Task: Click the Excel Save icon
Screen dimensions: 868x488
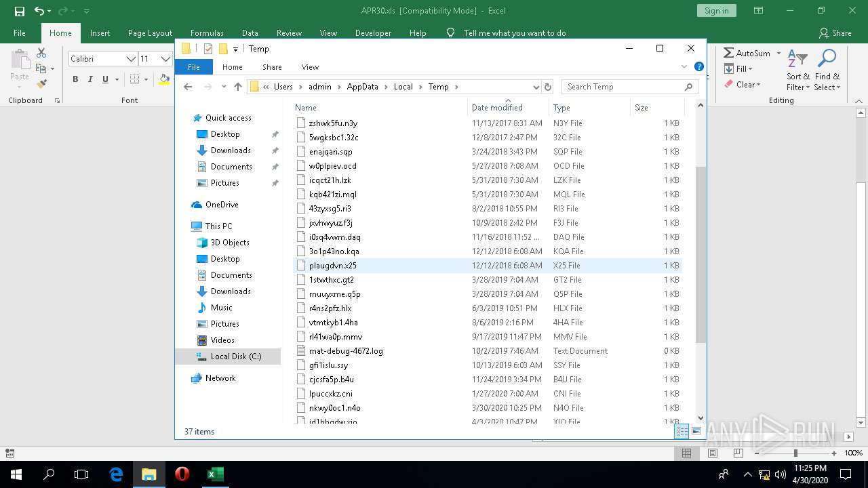Action: pyautogui.click(x=19, y=11)
